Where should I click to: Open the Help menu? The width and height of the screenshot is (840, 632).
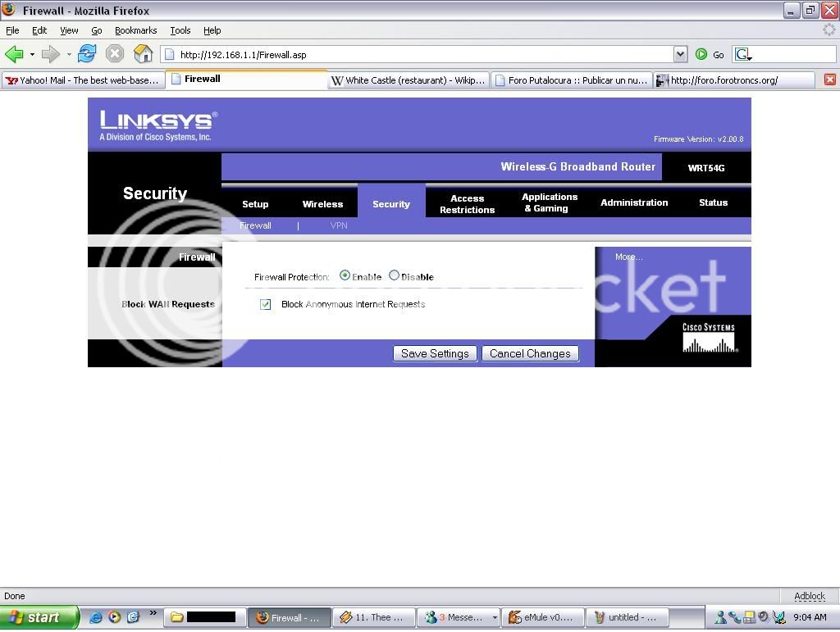(212, 30)
